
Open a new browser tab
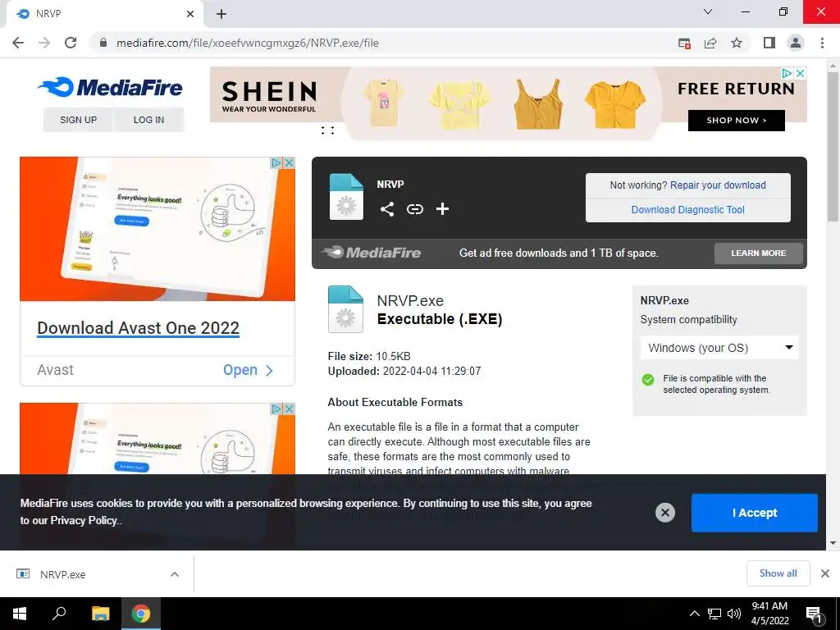click(x=221, y=14)
